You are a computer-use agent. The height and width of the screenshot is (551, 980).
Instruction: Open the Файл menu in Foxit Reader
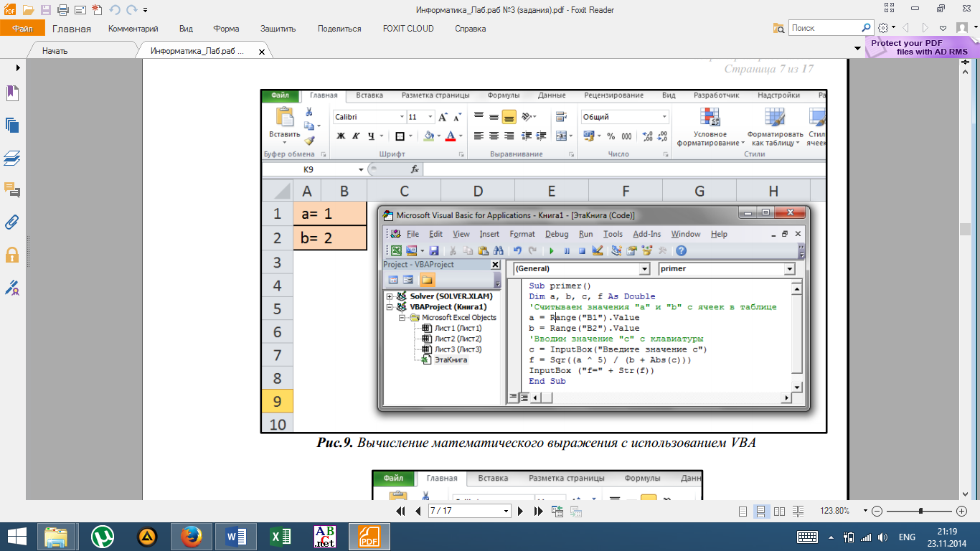22,29
